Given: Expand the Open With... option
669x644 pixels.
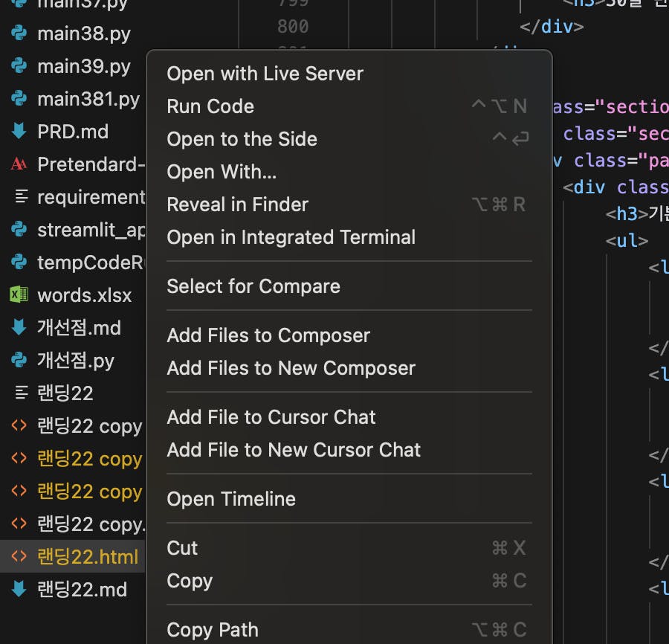Looking at the screenshot, I should [x=222, y=172].
